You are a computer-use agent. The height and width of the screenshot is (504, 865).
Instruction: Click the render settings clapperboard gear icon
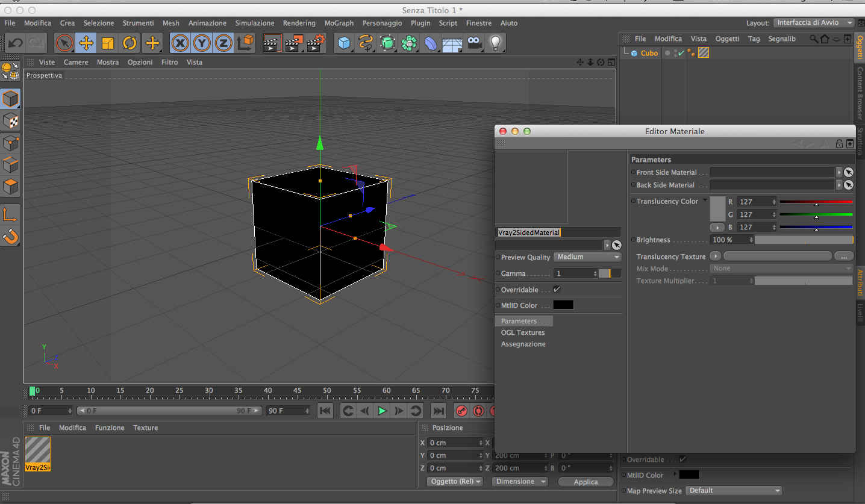coord(316,43)
